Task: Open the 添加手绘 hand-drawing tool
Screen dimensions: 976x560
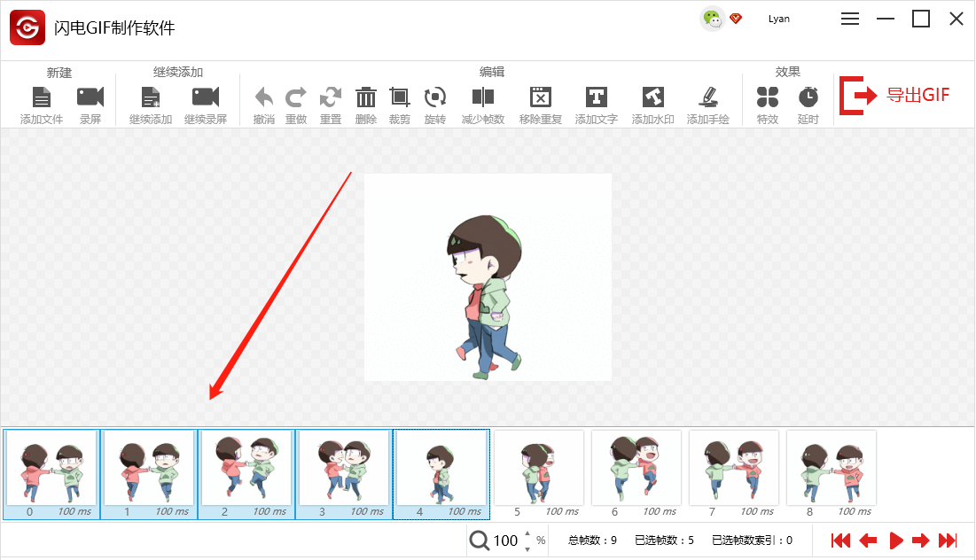Action: click(x=708, y=97)
